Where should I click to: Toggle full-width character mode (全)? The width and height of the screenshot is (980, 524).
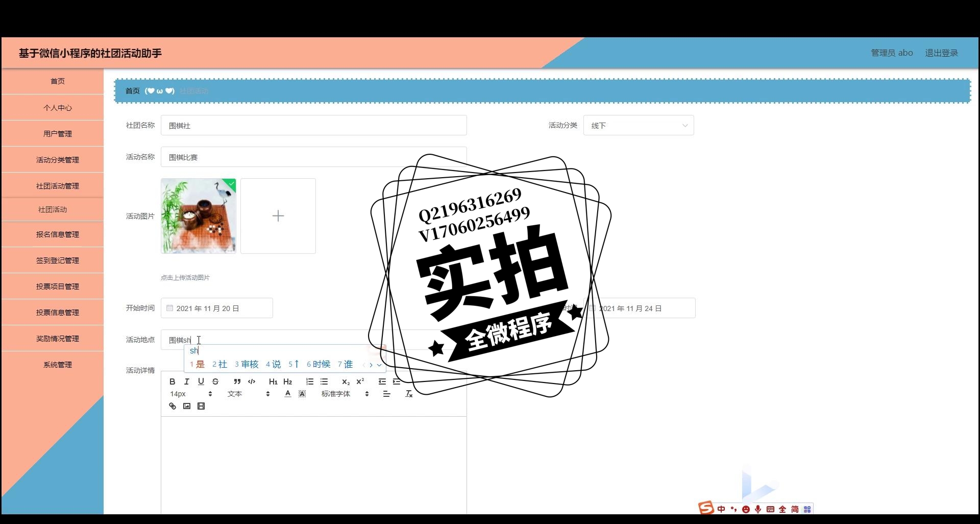[x=782, y=509]
